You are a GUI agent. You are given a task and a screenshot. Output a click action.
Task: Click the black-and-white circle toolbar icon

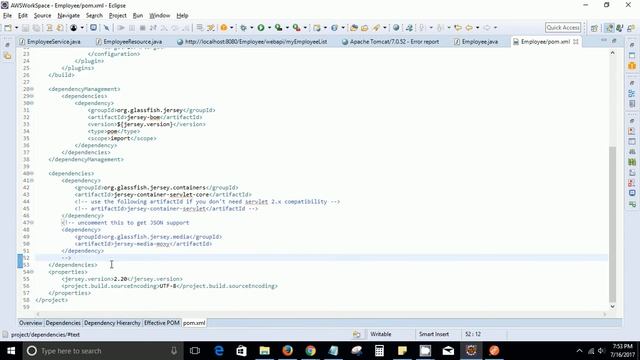pyautogui.click(x=73, y=28)
